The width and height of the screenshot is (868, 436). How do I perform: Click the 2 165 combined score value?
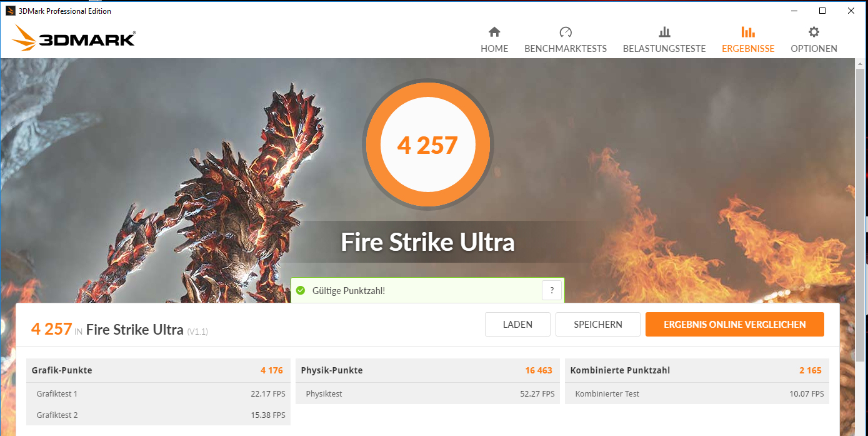[811, 370]
